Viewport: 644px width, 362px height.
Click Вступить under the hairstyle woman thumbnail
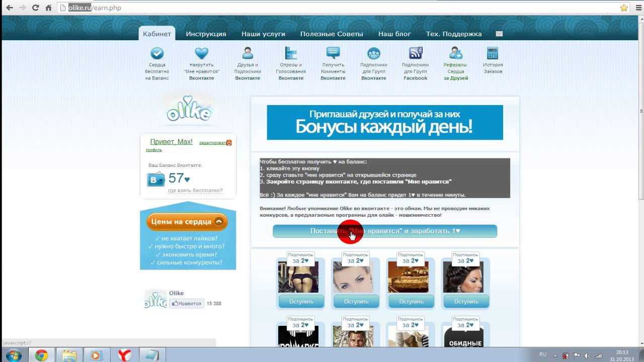pos(466,301)
